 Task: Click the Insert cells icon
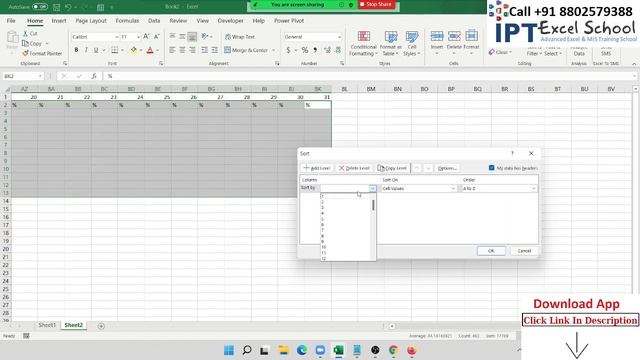click(437, 37)
